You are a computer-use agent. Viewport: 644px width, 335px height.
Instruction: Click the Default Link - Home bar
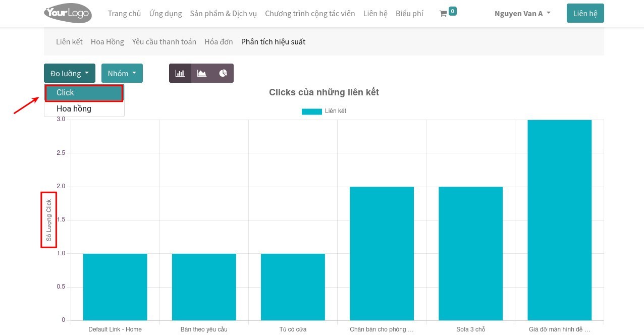pyautogui.click(x=115, y=287)
